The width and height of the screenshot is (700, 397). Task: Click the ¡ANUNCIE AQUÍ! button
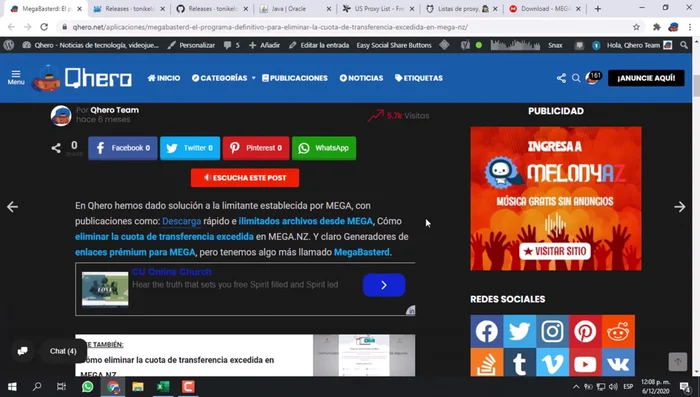pyautogui.click(x=646, y=78)
